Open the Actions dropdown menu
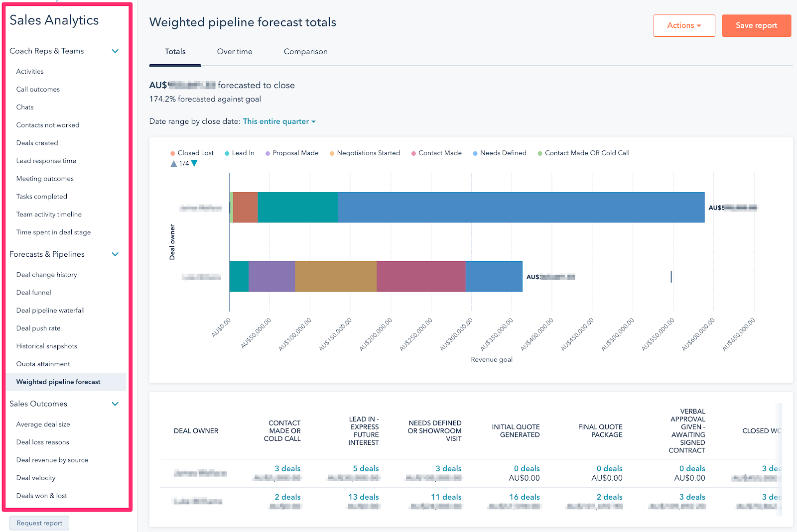The width and height of the screenshot is (797, 532). tap(684, 25)
